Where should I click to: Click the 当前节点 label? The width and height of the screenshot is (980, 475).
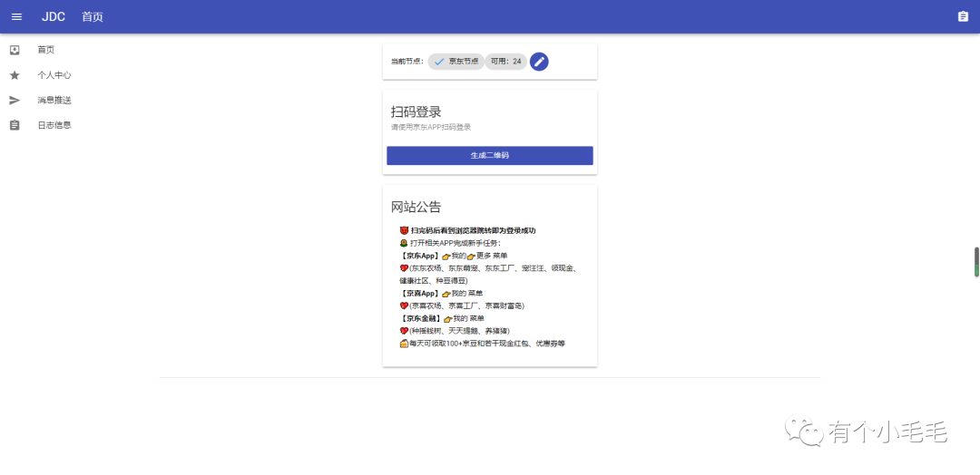(407, 61)
